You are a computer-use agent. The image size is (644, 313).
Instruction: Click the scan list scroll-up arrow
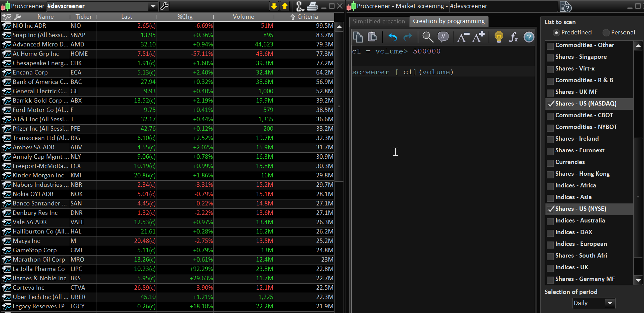click(x=638, y=45)
